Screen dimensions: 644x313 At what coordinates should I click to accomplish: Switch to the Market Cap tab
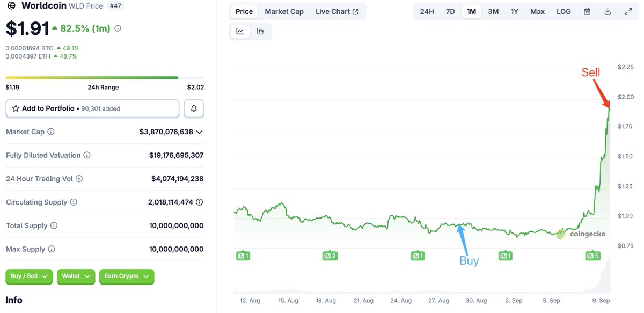coord(284,11)
